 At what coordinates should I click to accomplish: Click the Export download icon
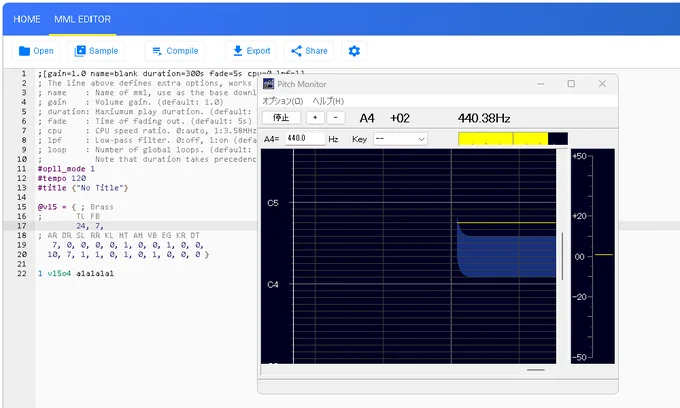[238, 51]
